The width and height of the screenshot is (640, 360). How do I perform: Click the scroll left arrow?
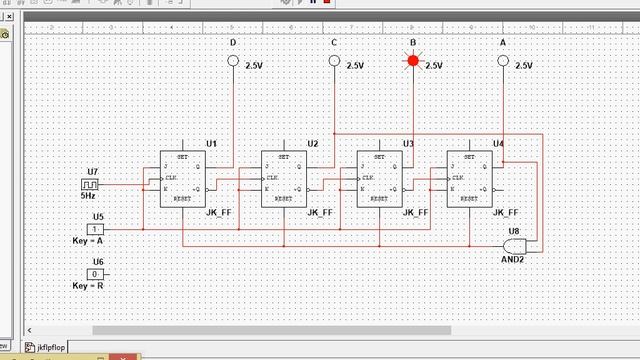point(29,330)
